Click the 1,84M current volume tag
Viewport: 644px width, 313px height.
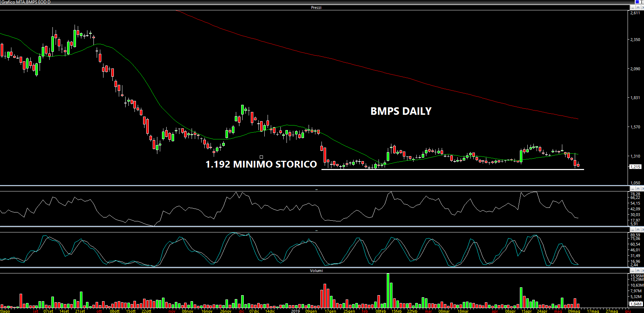click(x=635, y=304)
